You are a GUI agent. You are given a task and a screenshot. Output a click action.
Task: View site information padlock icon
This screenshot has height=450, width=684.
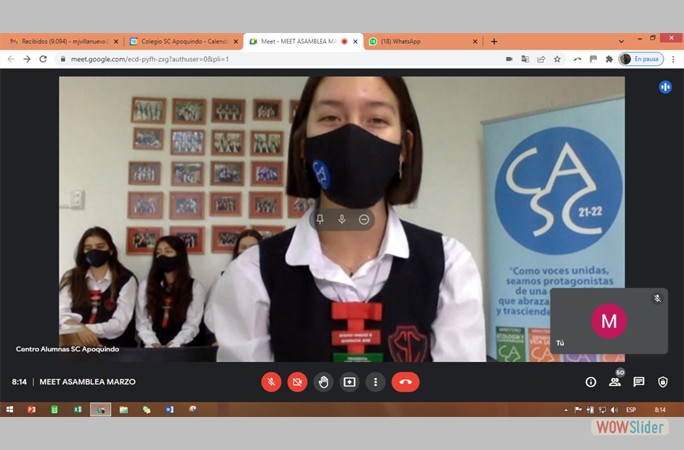click(x=63, y=59)
